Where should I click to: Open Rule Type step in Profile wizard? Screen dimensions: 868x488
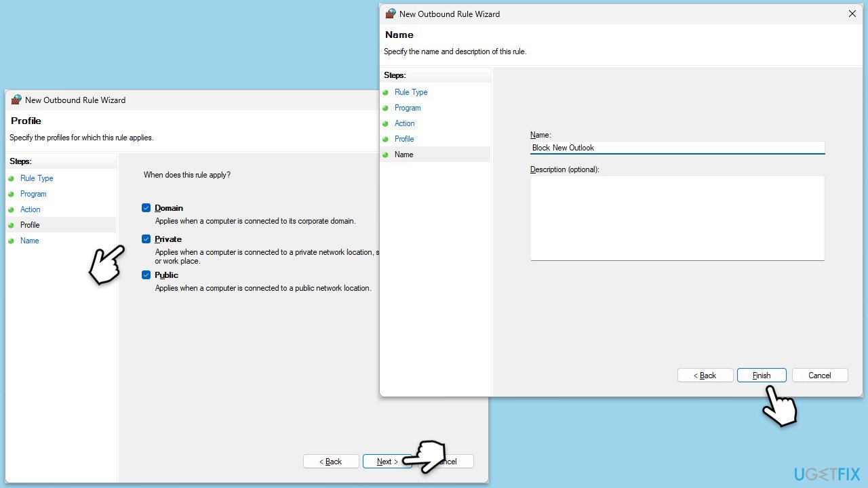[x=37, y=178]
